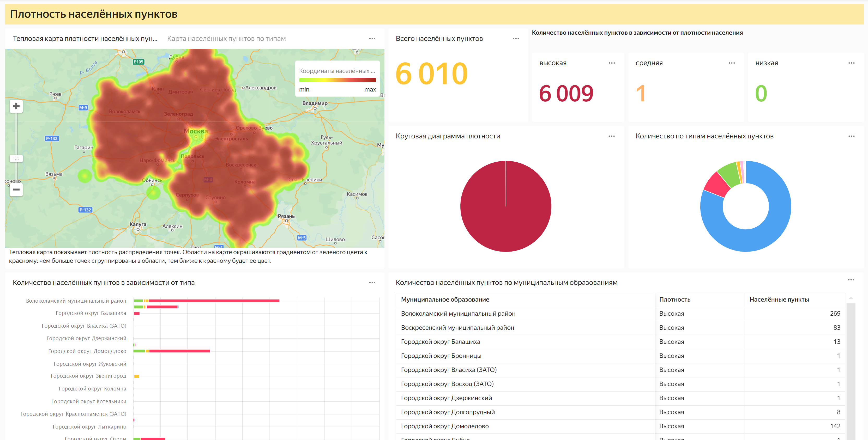The height and width of the screenshot is (440, 868).
Task: Click the 'Городской округ Лыткарино' bar chart label
Action: click(x=90, y=427)
